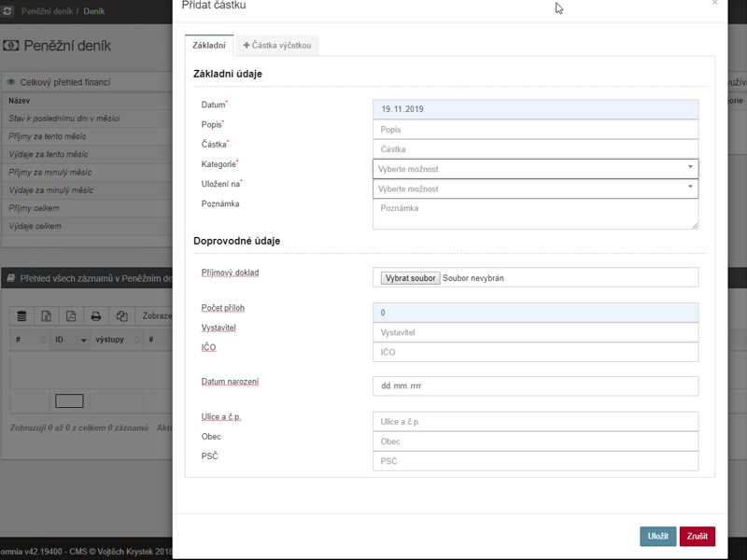Image resolution: width=747 pixels, height=560 pixels.
Task: Export records with the Excel icon
Action: coord(47,316)
